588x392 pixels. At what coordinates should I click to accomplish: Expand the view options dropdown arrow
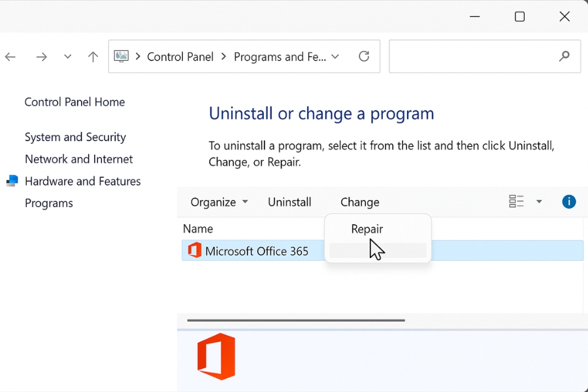[x=539, y=202]
